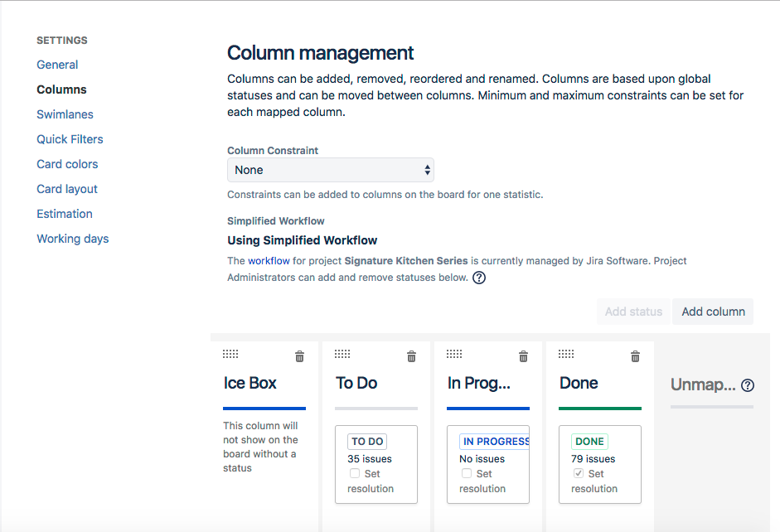Screen dimensions: 780x532
Task: Select Card colors in the sidebar
Action: point(67,164)
